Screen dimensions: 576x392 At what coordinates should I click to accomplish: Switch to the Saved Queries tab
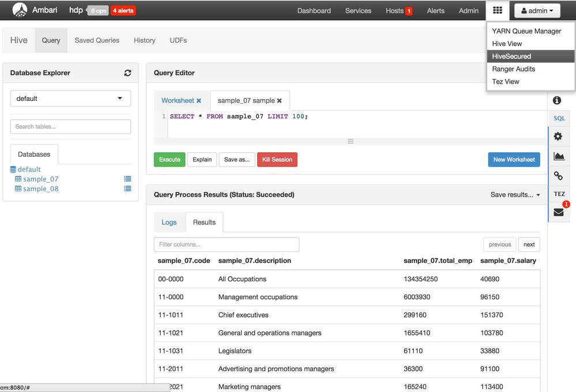97,40
